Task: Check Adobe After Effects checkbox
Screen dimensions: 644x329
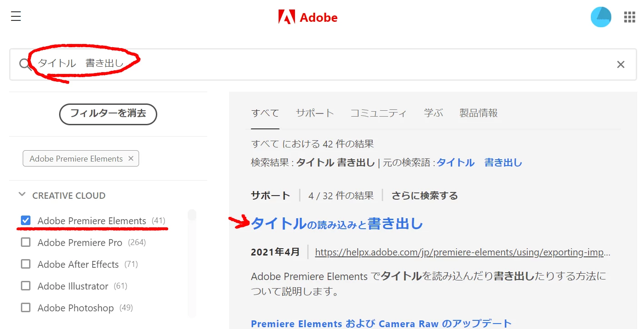Action: [26, 264]
